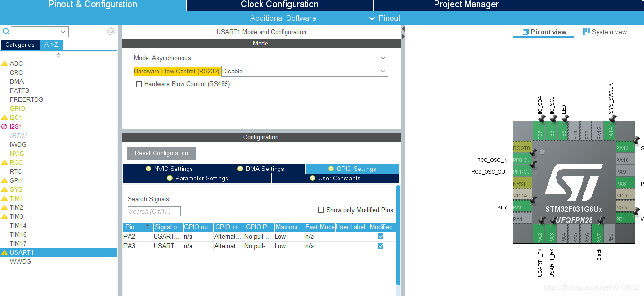Open the GPIO Settings tab

(x=352, y=169)
